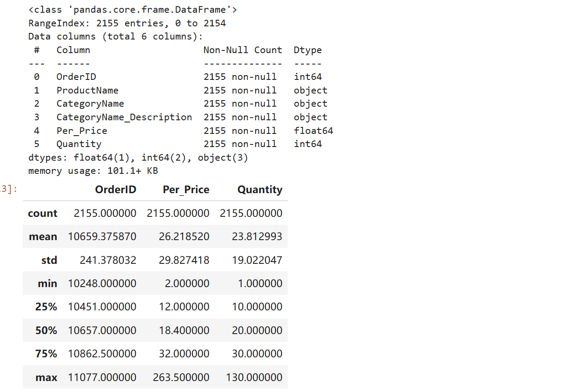Click the output cell prompt number

pos(9,189)
